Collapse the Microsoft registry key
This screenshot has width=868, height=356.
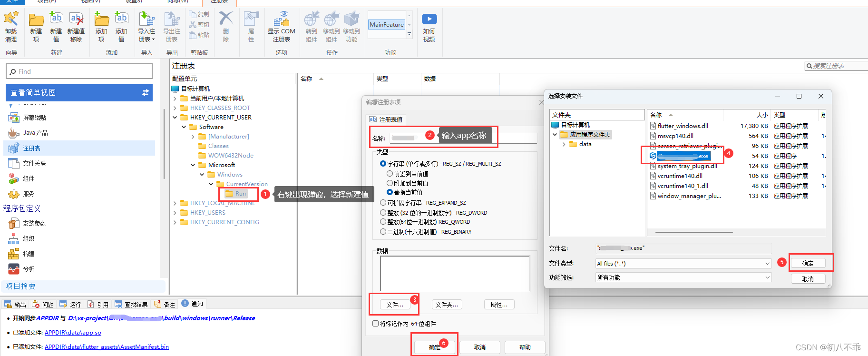pyautogui.click(x=193, y=165)
